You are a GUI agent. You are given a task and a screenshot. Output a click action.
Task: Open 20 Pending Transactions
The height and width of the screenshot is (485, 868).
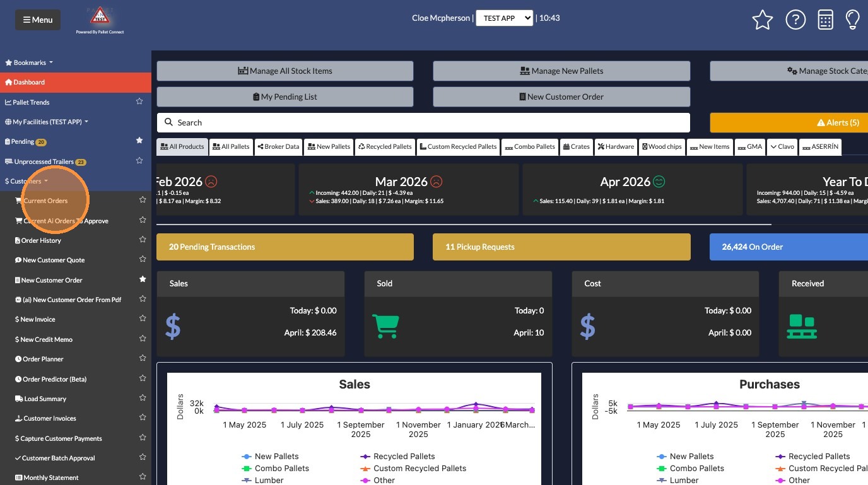click(285, 247)
